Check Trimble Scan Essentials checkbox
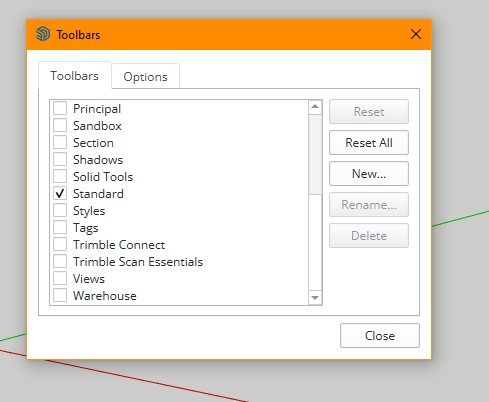The width and height of the screenshot is (489, 402). pos(60,261)
